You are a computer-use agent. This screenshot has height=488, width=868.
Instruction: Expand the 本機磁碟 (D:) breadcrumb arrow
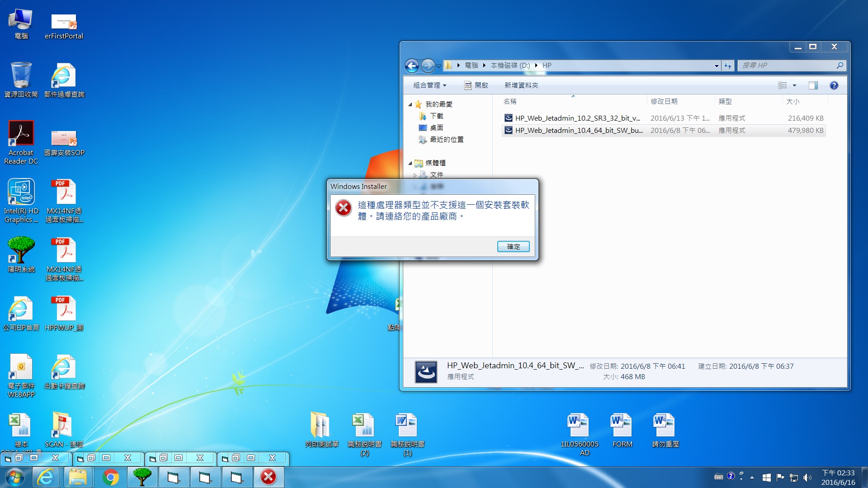(536, 66)
